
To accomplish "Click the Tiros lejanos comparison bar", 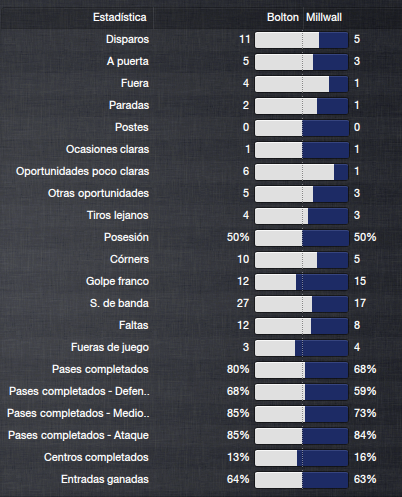I will tap(302, 216).
